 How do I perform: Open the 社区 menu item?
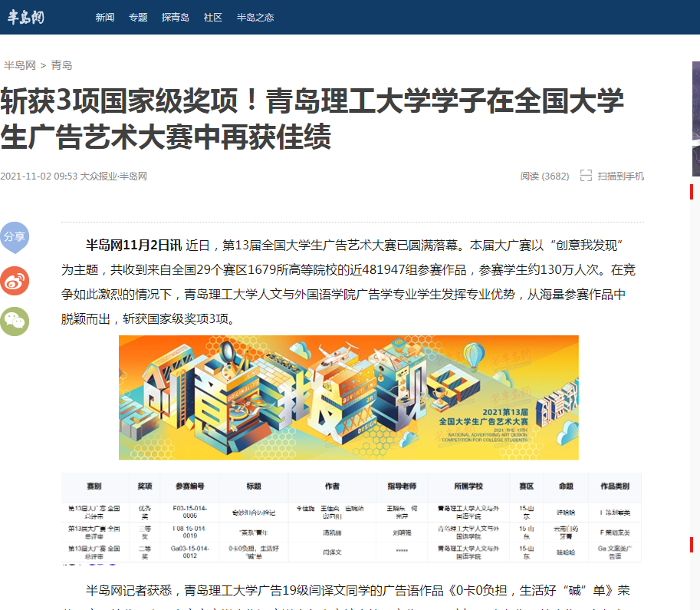click(x=212, y=18)
